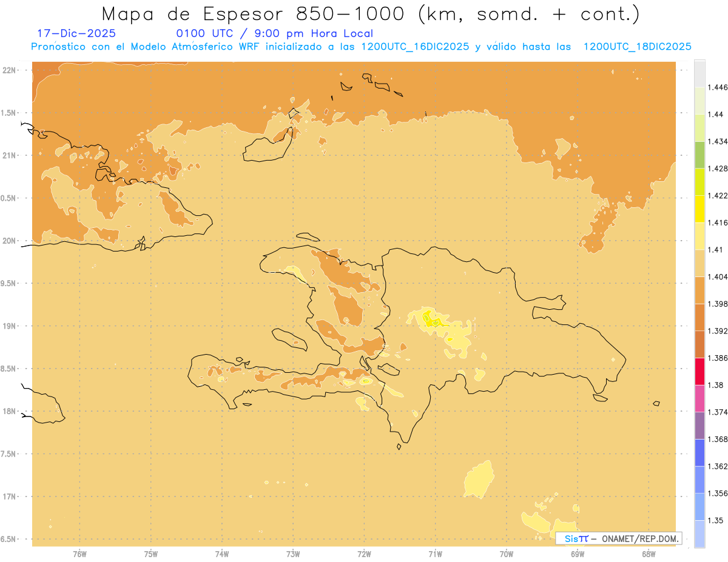Select the purple legend swatch above 1.368
This screenshot has height=562, width=728.
point(699,426)
